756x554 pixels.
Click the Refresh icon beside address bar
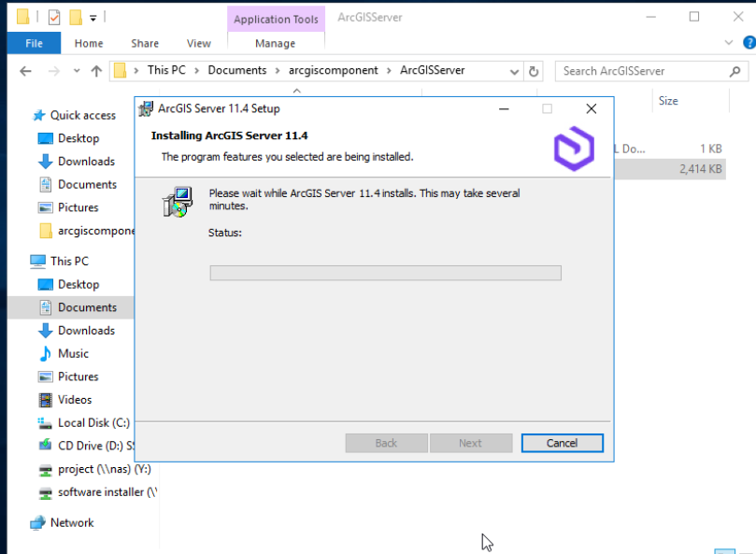pyautogui.click(x=534, y=71)
